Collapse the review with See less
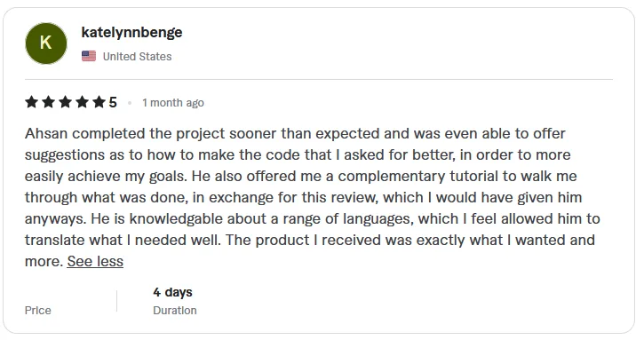This screenshot has width=644, height=340. tap(95, 261)
